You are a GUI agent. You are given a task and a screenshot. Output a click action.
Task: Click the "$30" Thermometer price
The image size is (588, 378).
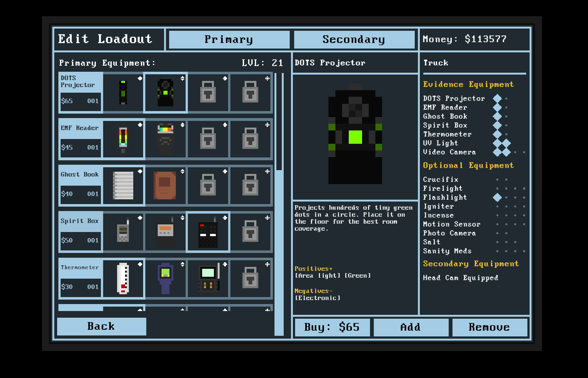click(67, 287)
